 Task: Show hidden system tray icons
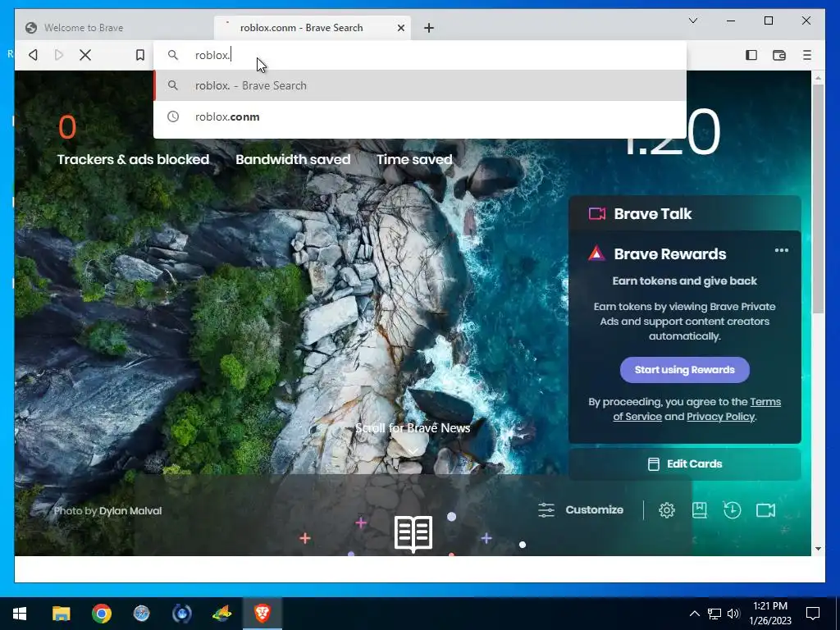pyautogui.click(x=694, y=614)
